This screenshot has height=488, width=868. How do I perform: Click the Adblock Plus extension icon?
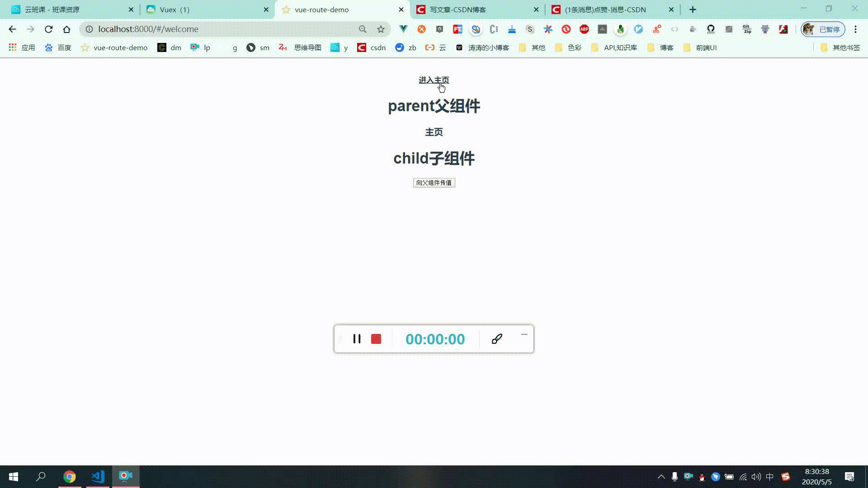(x=584, y=29)
